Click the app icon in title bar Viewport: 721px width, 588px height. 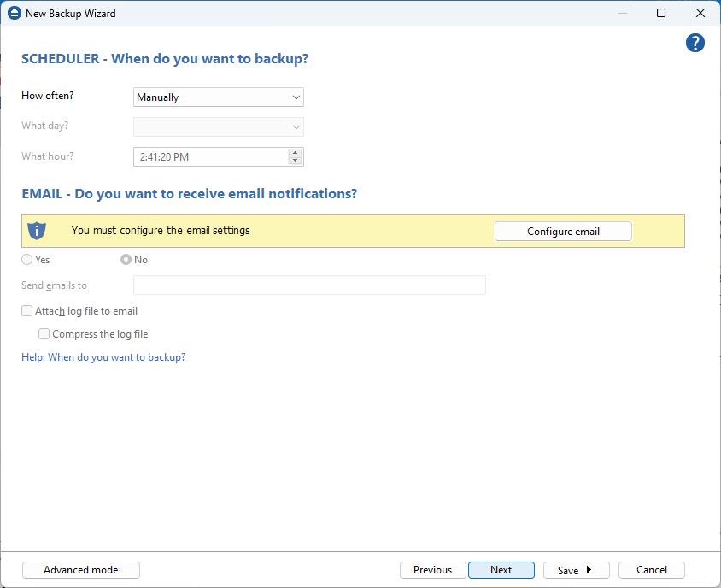coord(14,14)
